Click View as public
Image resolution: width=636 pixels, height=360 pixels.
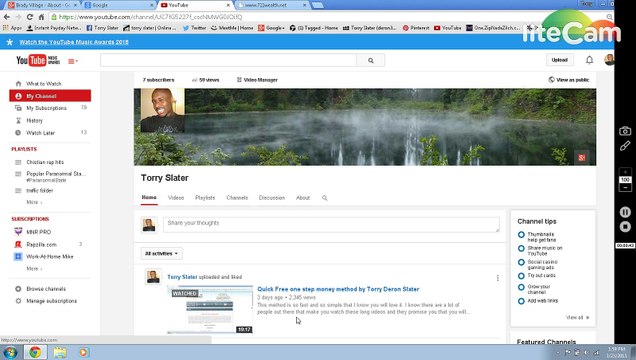569,80
